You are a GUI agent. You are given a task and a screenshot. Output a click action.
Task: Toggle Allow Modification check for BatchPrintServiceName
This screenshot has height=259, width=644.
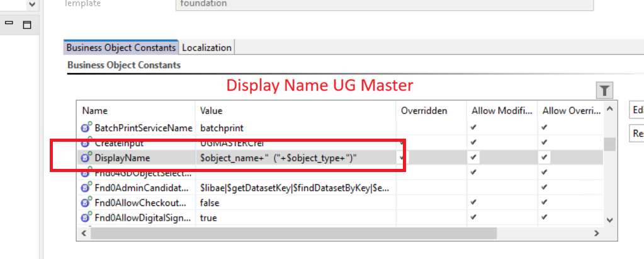pyautogui.click(x=473, y=127)
